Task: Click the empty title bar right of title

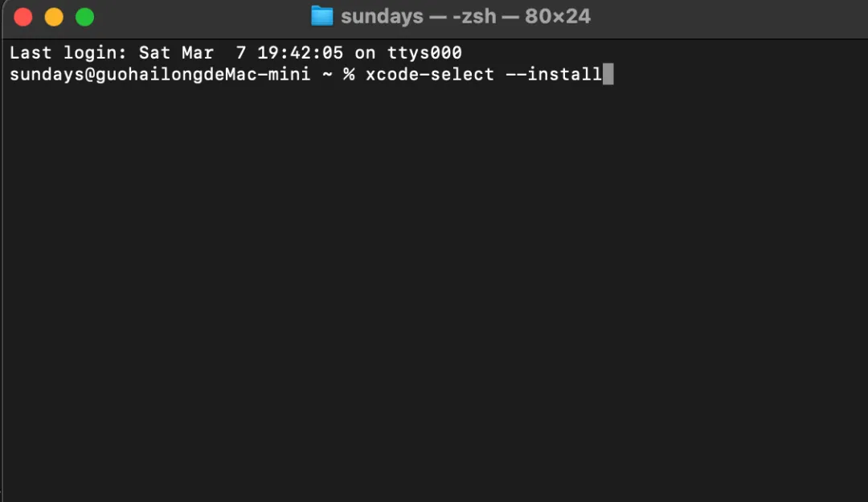Action: (x=731, y=17)
